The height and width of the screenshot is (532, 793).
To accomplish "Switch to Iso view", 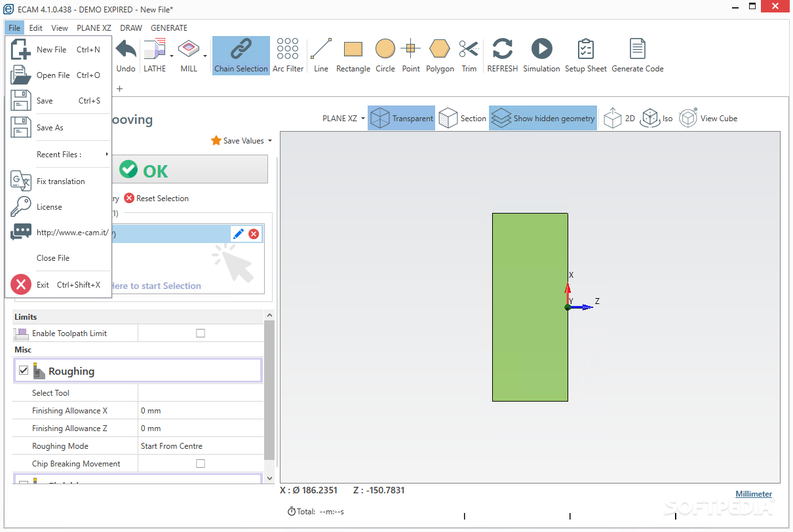I will point(657,119).
